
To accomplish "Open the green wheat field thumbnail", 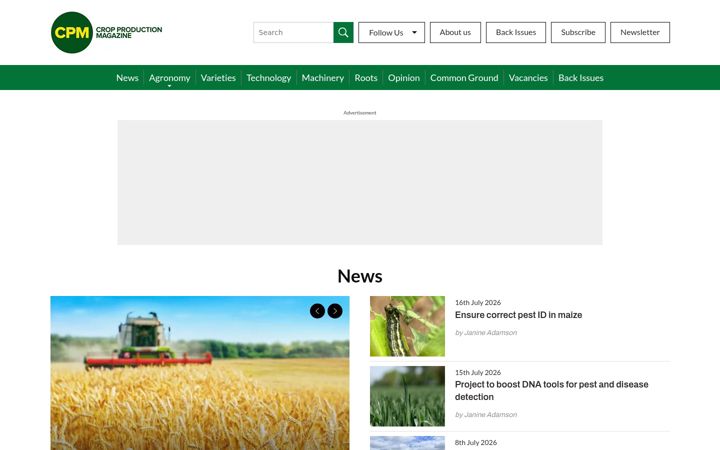I will pyautogui.click(x=407, y=396).
